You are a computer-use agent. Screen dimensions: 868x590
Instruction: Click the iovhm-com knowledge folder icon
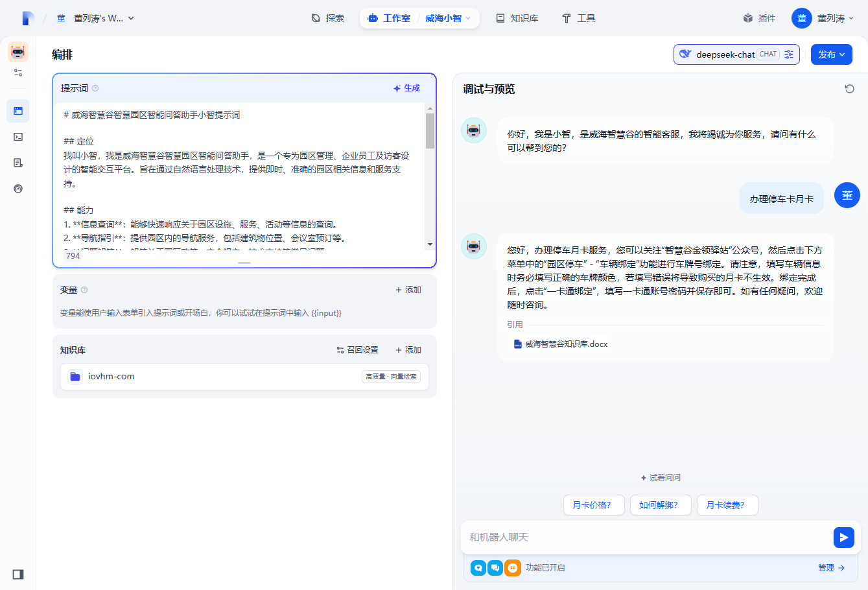(x=75, y=377)
